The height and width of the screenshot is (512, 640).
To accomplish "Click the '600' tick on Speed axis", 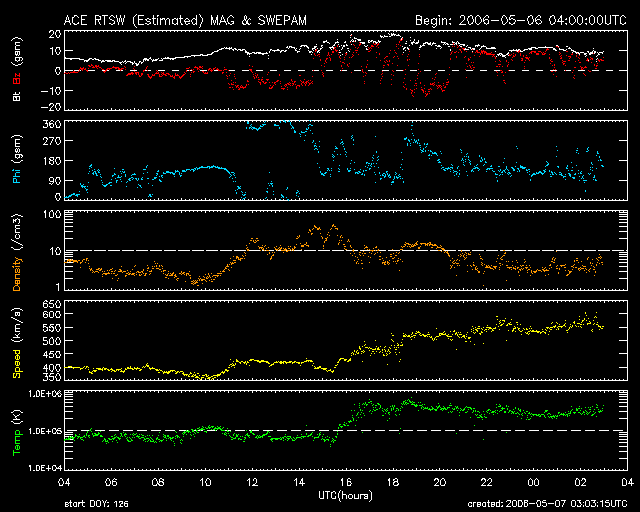I will [52, 314].
